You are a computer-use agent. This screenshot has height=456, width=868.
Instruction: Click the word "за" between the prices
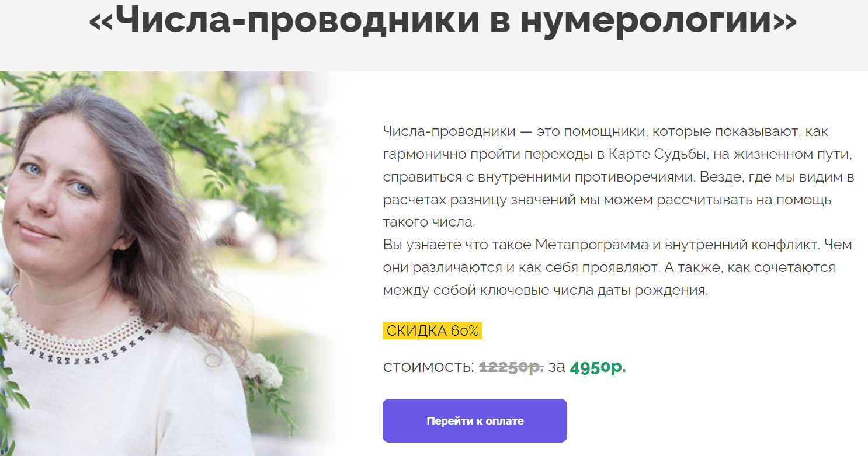coord(557,368)
